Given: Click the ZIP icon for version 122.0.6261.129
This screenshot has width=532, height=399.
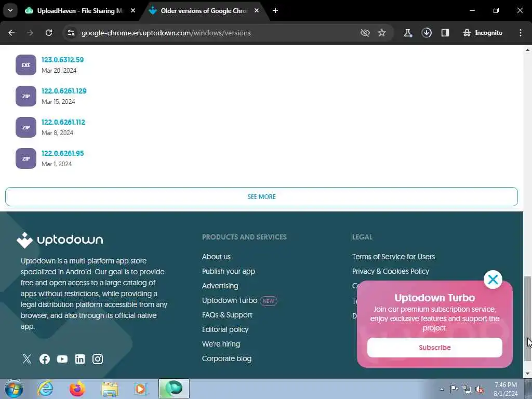Looking at the screenshot, I should tap(26, 96).
